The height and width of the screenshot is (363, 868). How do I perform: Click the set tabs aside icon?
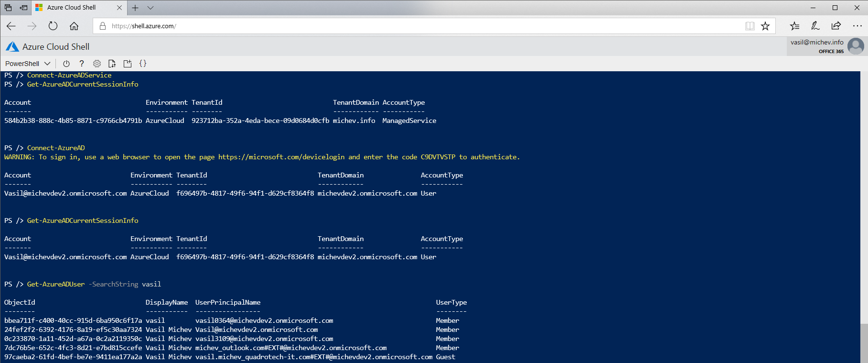pyautogui.click(x=23, y=8)
